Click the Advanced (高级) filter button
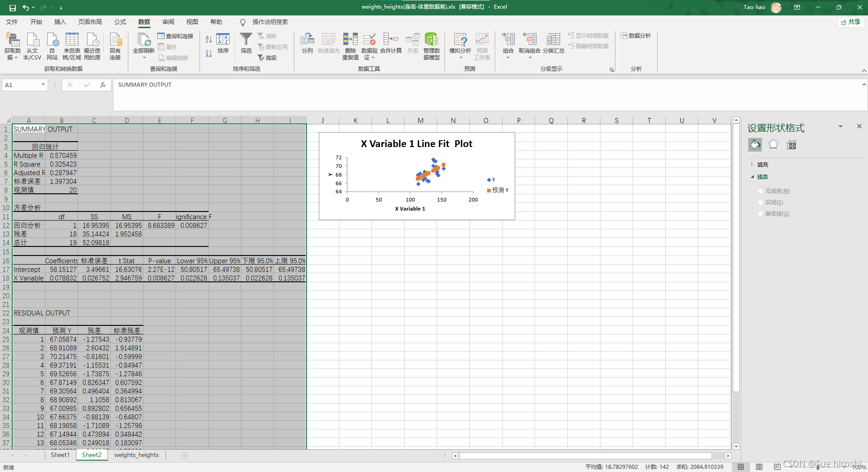Screen dimensions: 868x472 (267, 58)
